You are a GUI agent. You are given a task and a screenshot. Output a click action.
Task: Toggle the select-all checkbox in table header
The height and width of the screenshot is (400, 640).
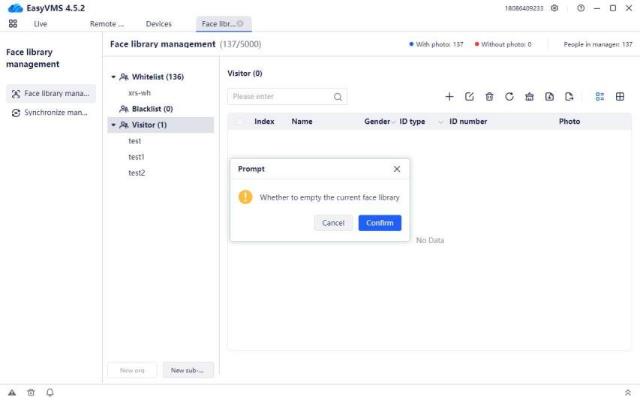click(240, 121)
